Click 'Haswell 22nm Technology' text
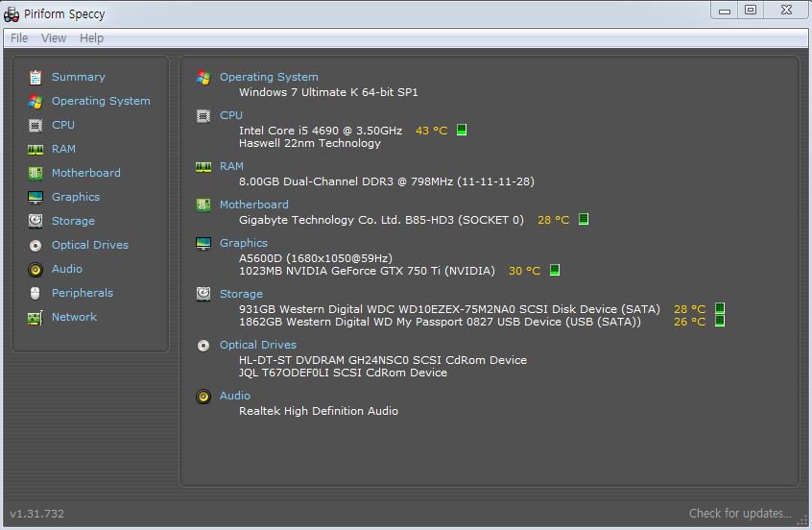Screen dimensions: 812x530 tap(310, 143)
